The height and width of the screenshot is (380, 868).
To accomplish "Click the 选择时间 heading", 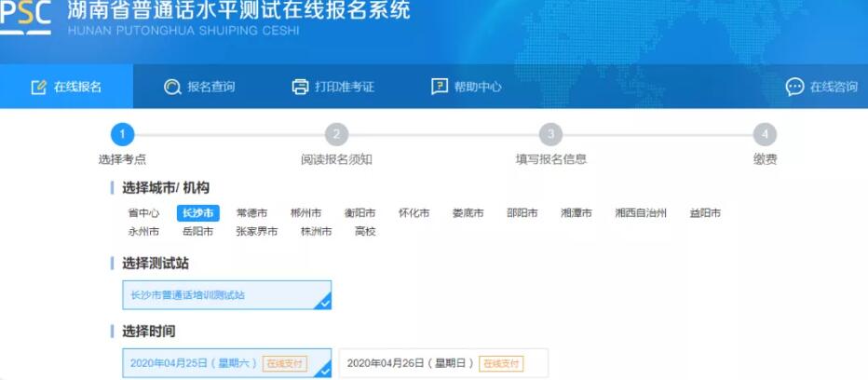I will 149,332.
